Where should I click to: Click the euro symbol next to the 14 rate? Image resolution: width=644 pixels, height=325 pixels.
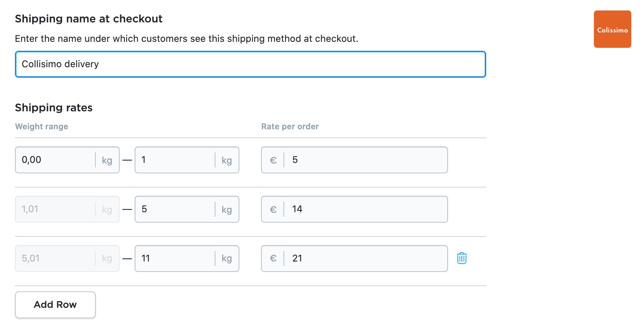(273, 209)
